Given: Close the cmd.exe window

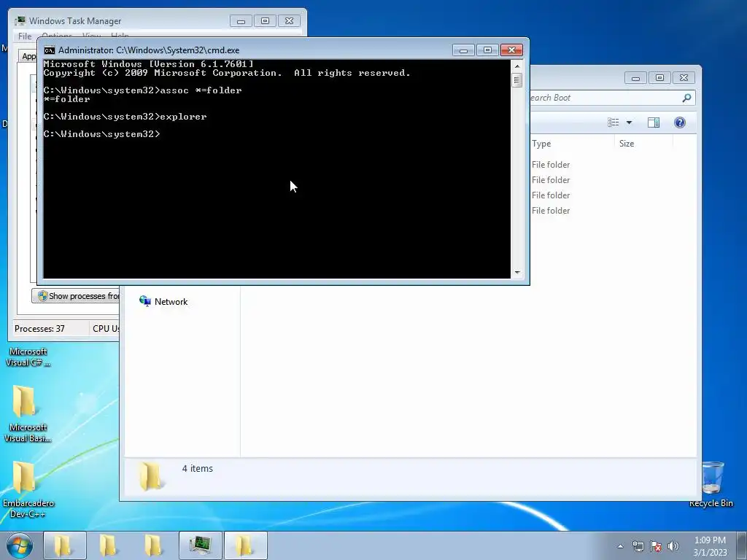Looking at the screenshot, I should coord(511,50).
